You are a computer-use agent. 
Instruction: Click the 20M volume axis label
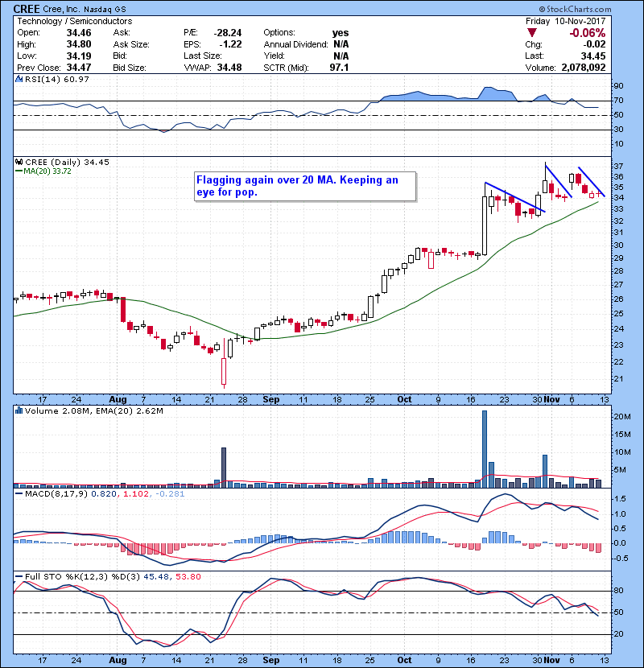[621, 417]
